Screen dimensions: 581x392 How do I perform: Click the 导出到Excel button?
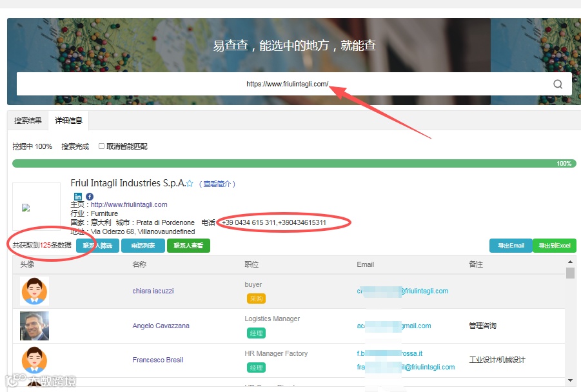coord(555,246)
